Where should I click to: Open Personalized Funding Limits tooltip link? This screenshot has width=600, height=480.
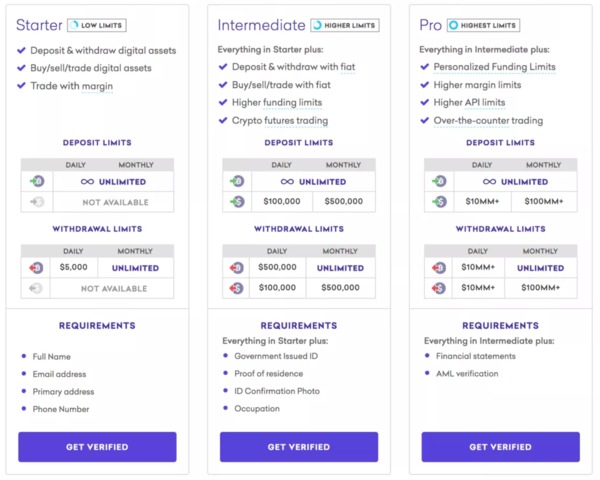point(494,67)
